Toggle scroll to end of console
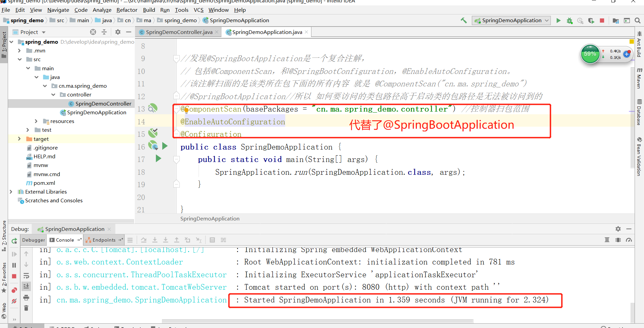This screenshot has width=644, height=328. click(x=26, y=286)
